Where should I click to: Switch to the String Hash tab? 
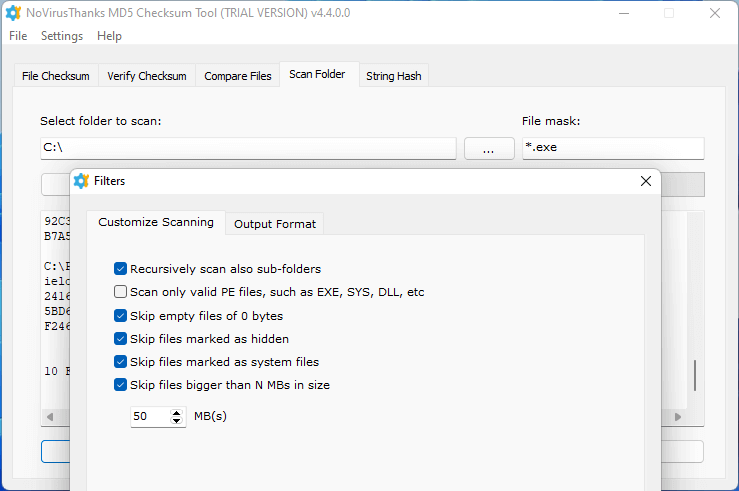tap(394, 76)
